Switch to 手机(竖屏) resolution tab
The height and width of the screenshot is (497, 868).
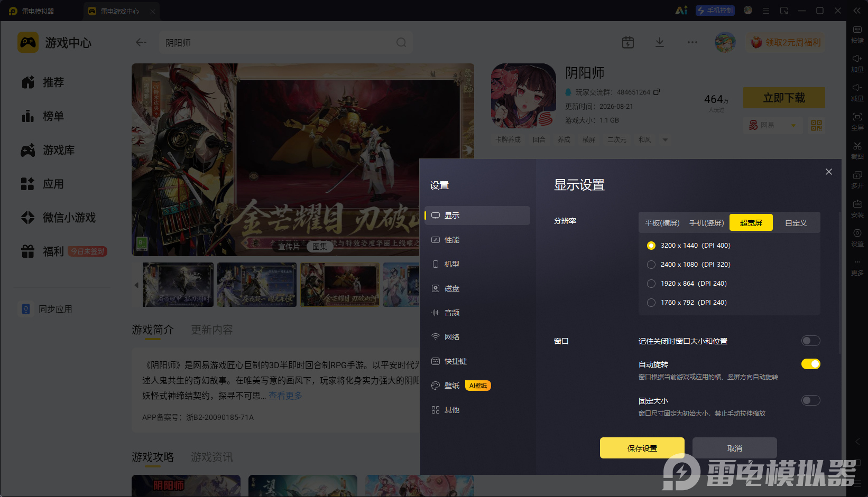tap(707, 223)
